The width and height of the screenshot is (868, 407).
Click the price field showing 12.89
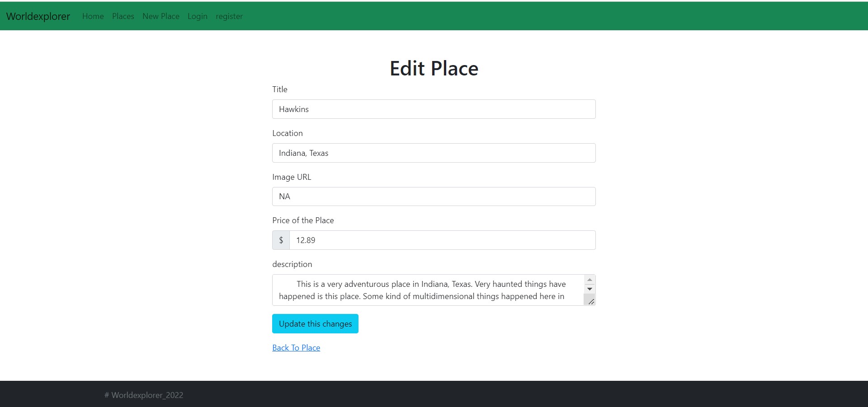[443, 240]
